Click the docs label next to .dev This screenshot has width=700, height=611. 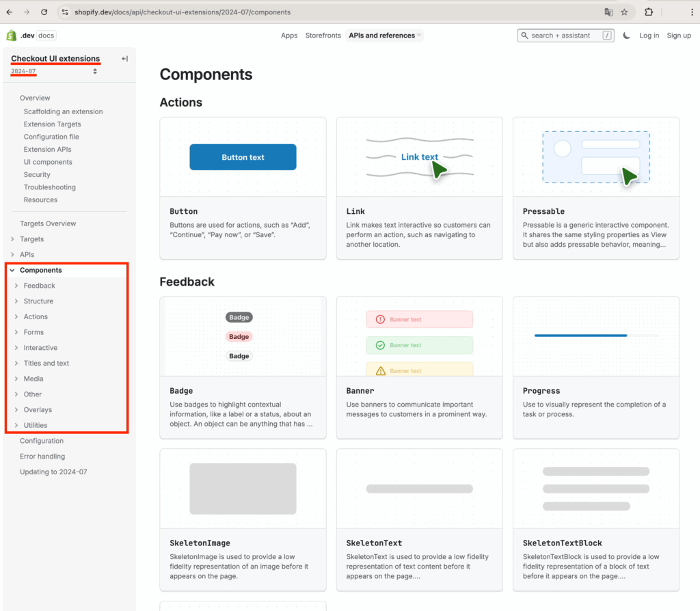[46, 36]
